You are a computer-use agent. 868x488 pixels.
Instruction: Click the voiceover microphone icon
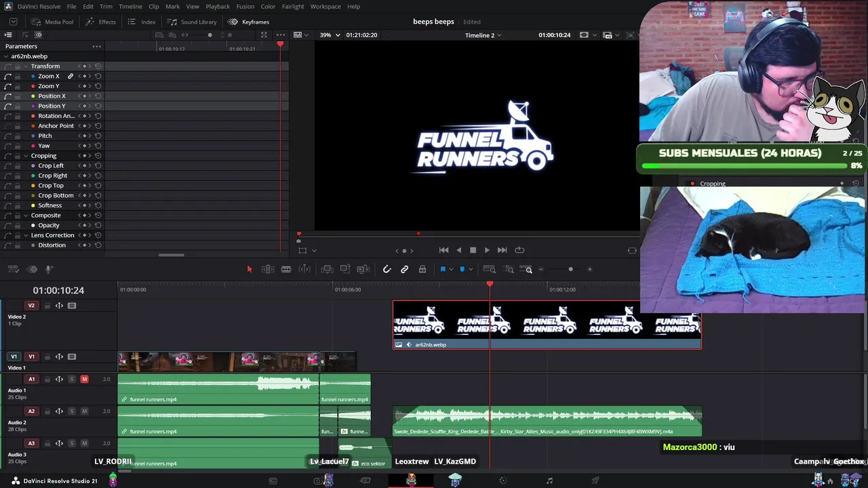point(49,270)
